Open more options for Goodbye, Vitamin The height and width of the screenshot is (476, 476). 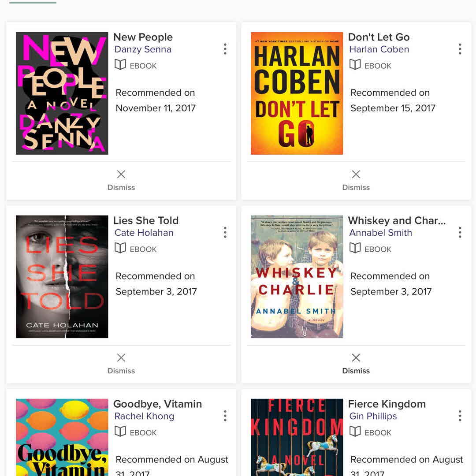coord(225,416)
